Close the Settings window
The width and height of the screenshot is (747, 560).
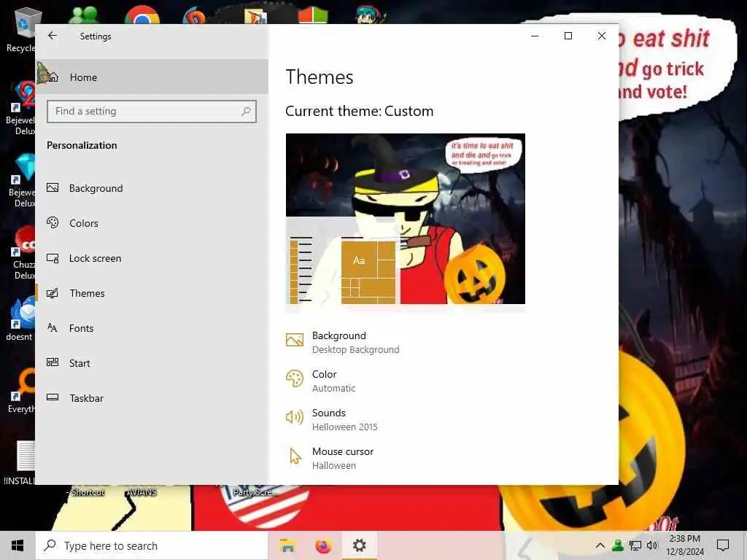click(x=602, y=36)
